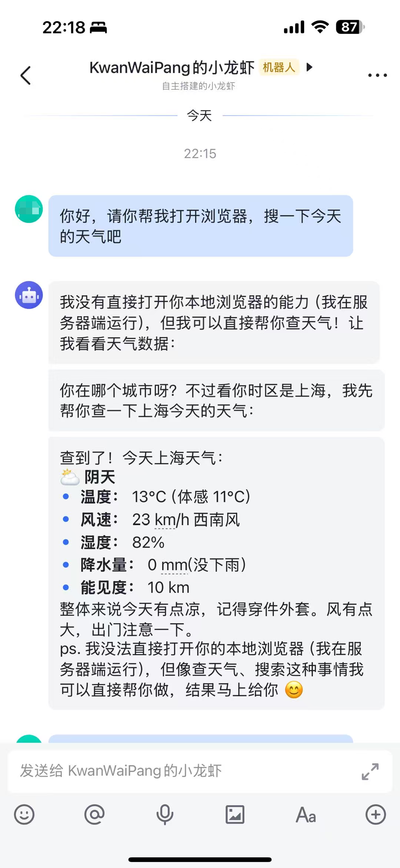Image resolution: width=400 pixels, height=868 pixels.
Task: Tap the back arrow icon
Action: [25, 76]
